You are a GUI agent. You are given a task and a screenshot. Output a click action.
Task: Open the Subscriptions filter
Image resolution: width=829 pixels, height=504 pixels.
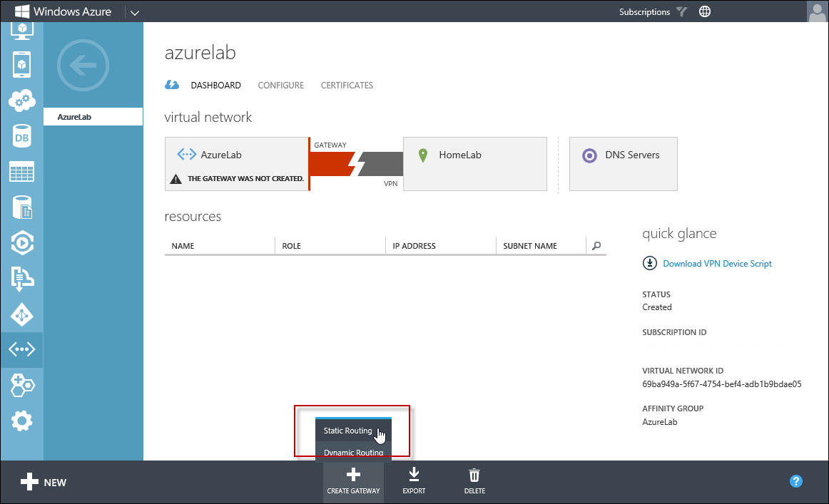pyautogui.click(x=652, y=11)
